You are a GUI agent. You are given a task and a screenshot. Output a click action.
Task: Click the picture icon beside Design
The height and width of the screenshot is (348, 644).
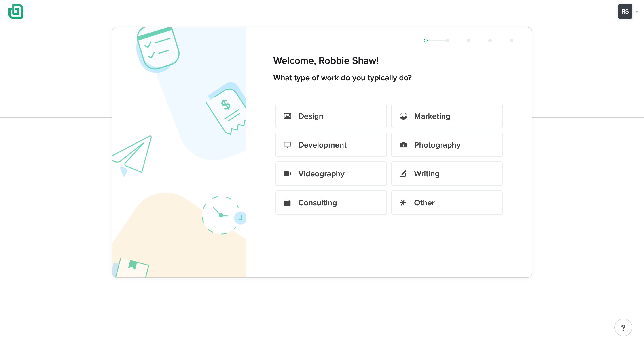point(287,116)
